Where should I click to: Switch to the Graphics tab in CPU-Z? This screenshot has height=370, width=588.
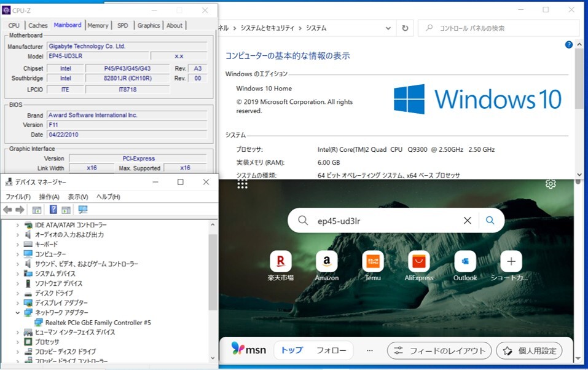[149, 26]
